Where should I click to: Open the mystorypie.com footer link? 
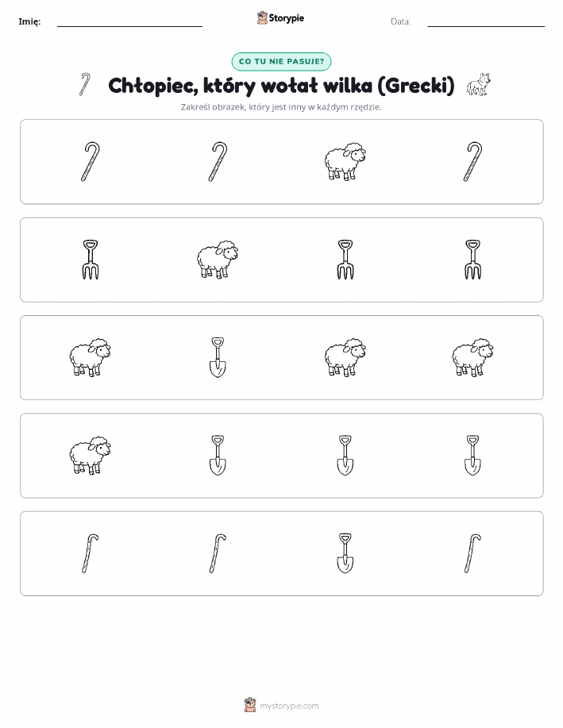289,706
